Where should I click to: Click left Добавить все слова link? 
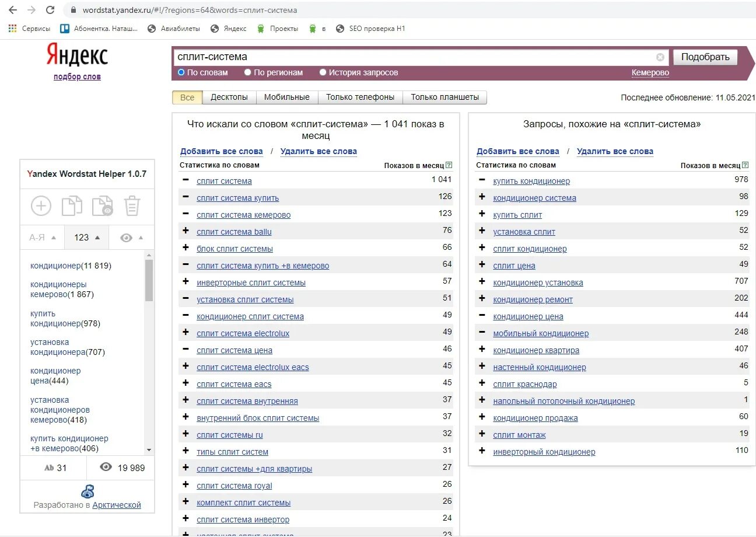pyautogui.click(x=221, y=151)
